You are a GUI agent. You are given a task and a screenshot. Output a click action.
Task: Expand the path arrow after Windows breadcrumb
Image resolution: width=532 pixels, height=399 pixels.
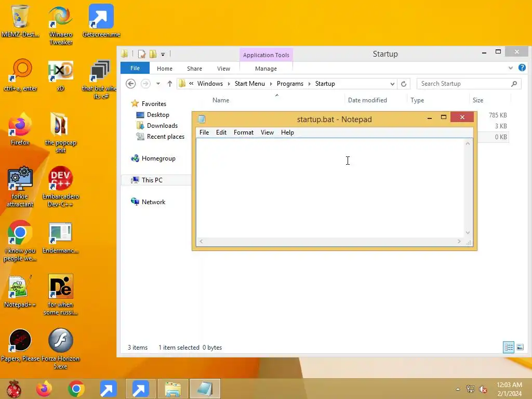(x=229, y=84)
